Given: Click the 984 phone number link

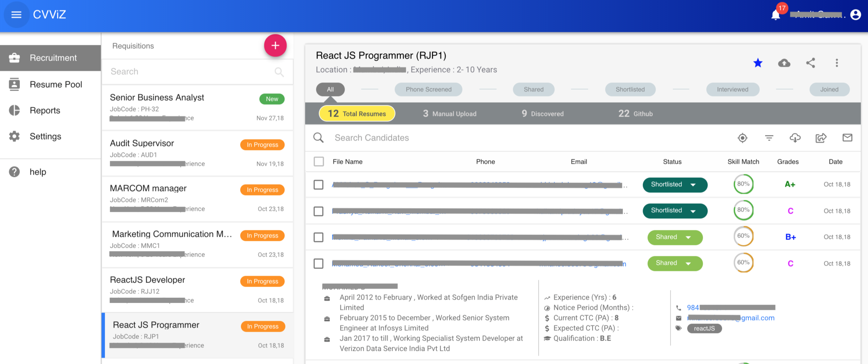Looking at the screenshot, I should 731,308.
